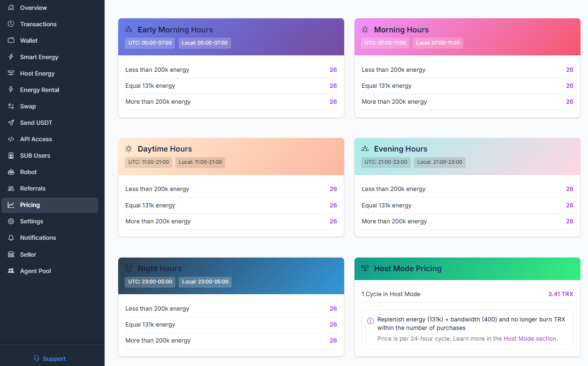This screenshot has width=588, height=366.
Task: Open the Agent Pool page
Action: tap(35, 271)
